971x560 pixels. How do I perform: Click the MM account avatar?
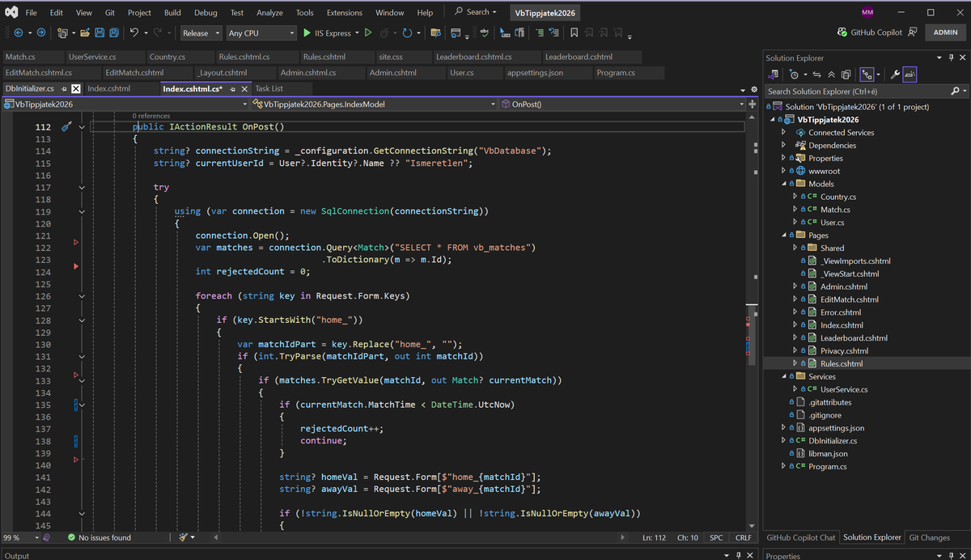click(x=867, y=12)
